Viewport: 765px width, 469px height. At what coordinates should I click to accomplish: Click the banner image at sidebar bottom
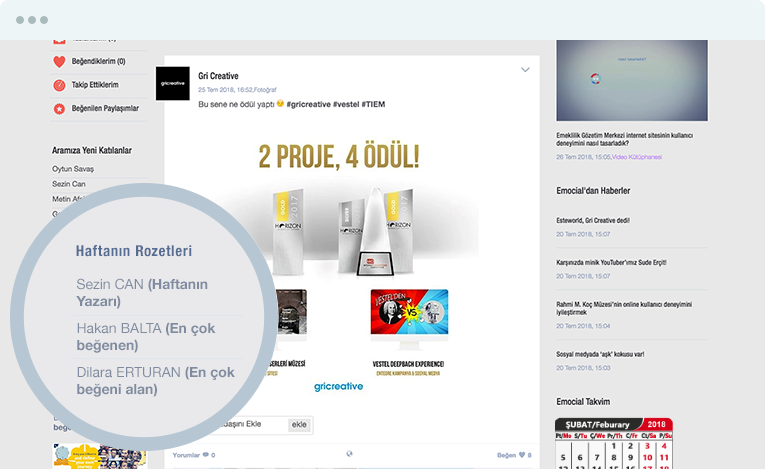click(x=100, y=456)
